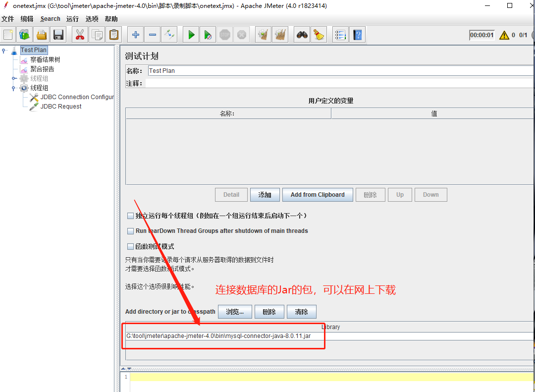Select the enabled 线程组 thread group node
Screen dimensions: 535x392
(x=39, y=88)
